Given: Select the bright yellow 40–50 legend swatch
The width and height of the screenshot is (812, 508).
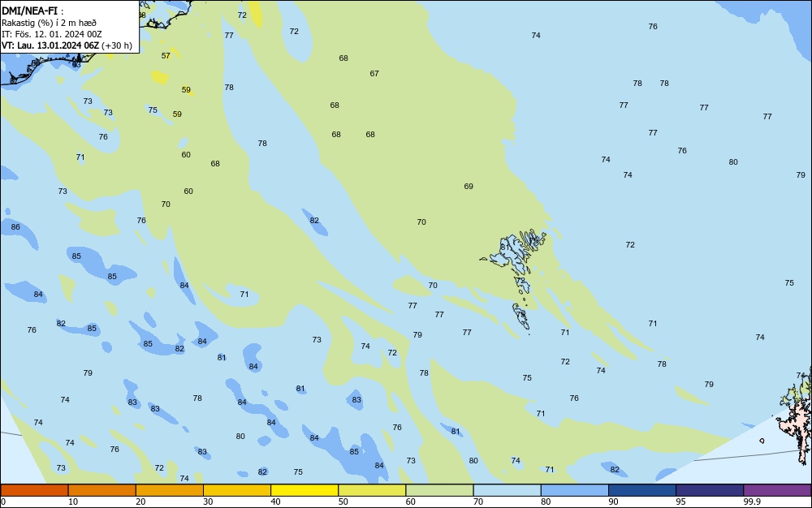Looking at the screenshot, I should coord(304,490).
